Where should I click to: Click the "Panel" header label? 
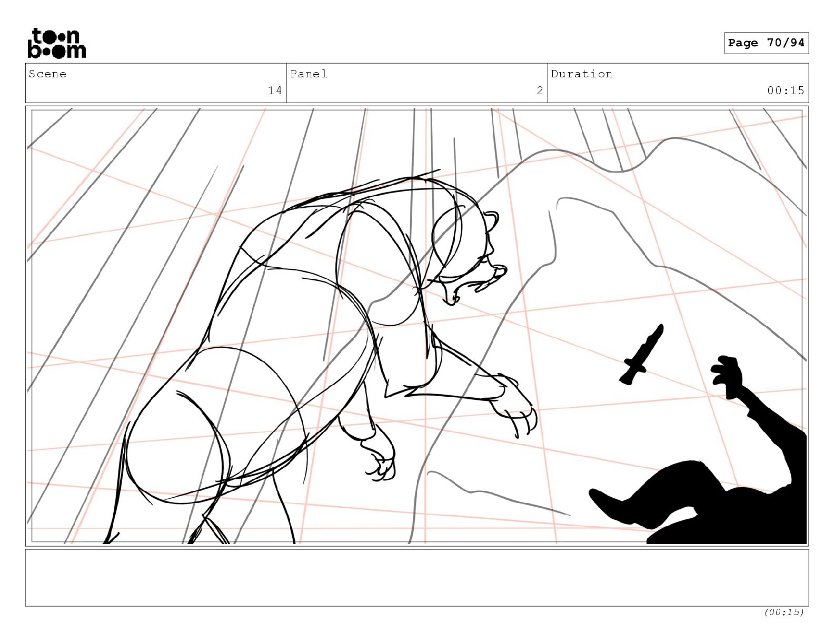309,74
